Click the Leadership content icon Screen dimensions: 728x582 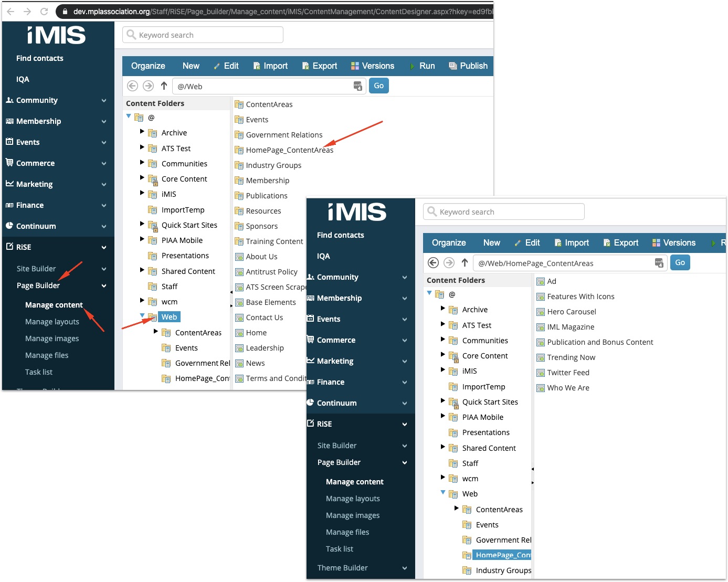(x=239, y=348)
